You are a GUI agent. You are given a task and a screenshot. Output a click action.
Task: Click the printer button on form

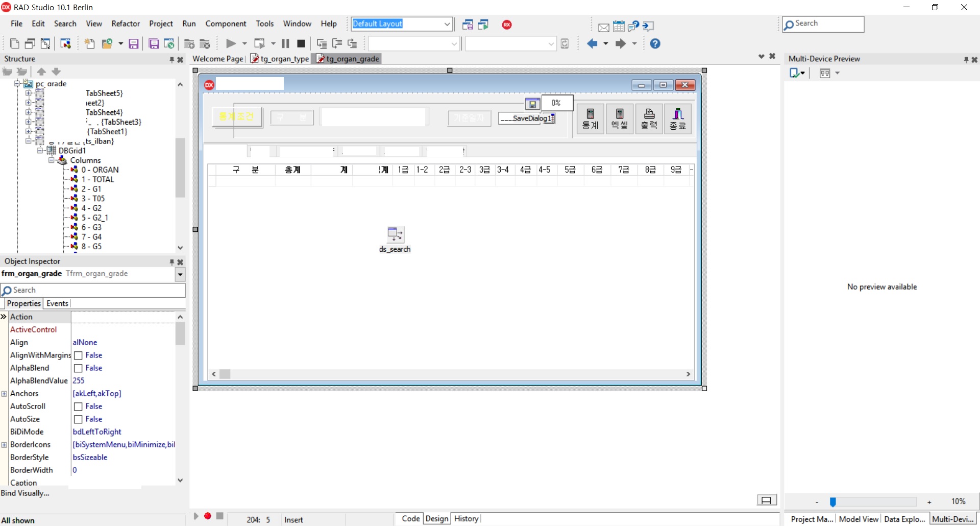649,119
